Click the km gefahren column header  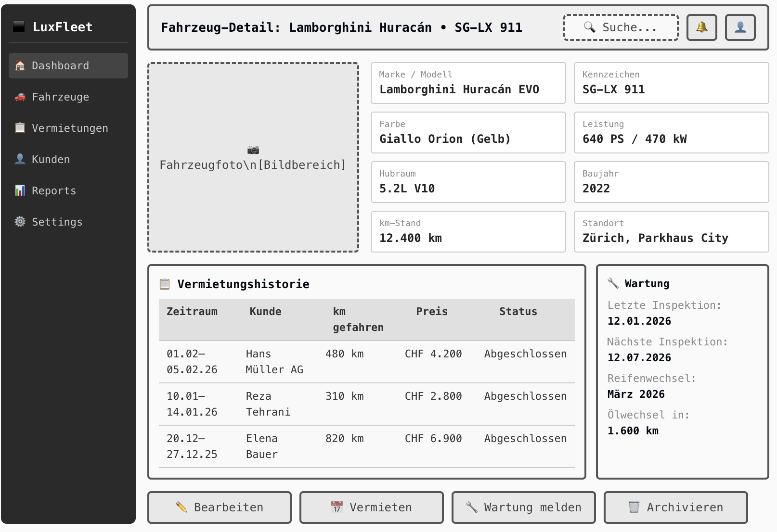coord(358,319)
